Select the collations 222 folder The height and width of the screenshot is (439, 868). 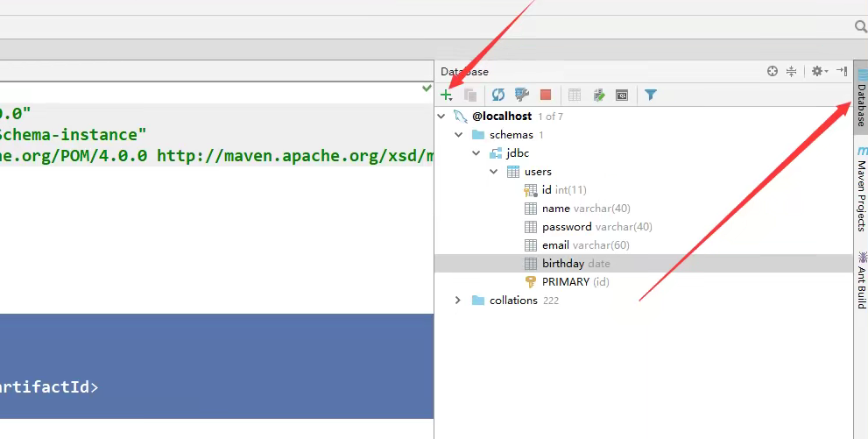524,300
